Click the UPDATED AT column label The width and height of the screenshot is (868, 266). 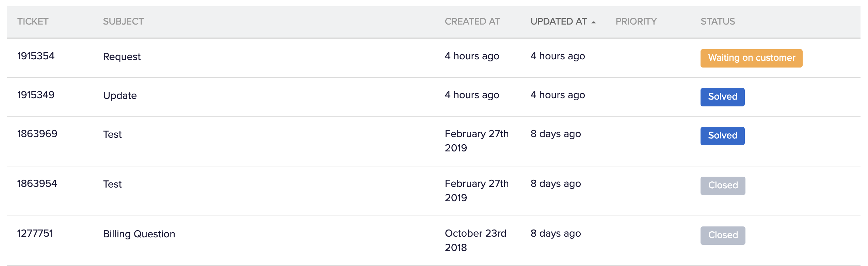point(558,21)
